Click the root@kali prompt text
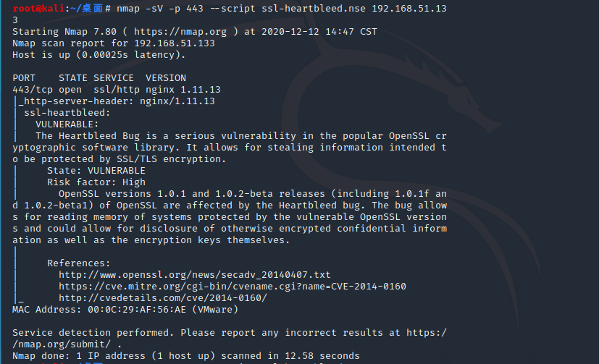The image size is (599, 364). coord(38,9)
